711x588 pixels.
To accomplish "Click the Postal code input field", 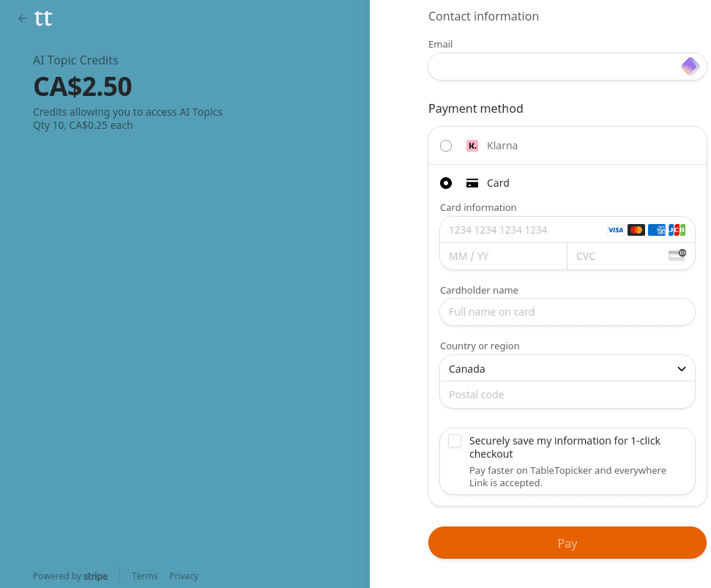I will coord(567,395).
